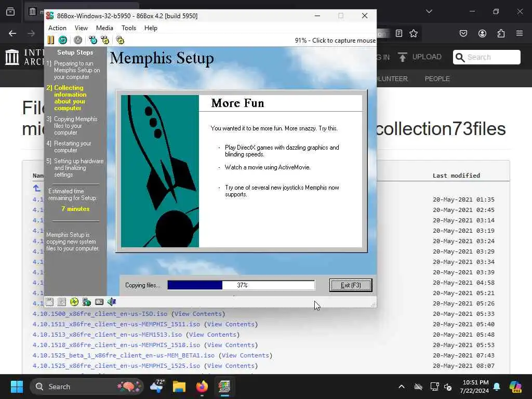Open Firefox View in the tab bar
Viewport: 532px width, 399px height.
10,11
